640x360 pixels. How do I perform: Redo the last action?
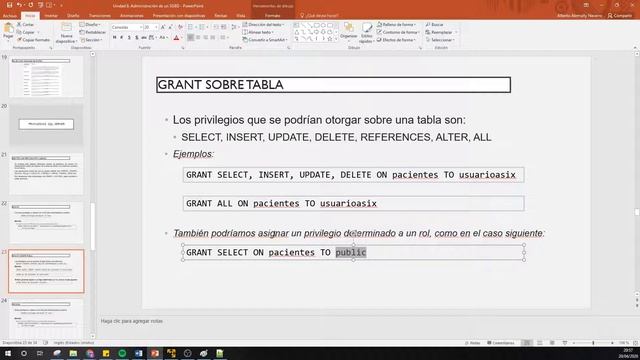[x=31, y=5]
